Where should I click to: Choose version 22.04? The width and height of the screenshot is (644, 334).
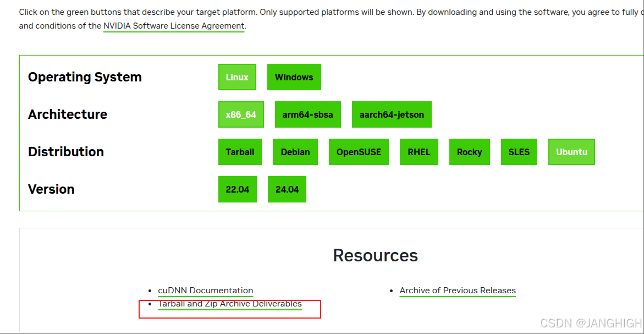click(x=238, y=189)
